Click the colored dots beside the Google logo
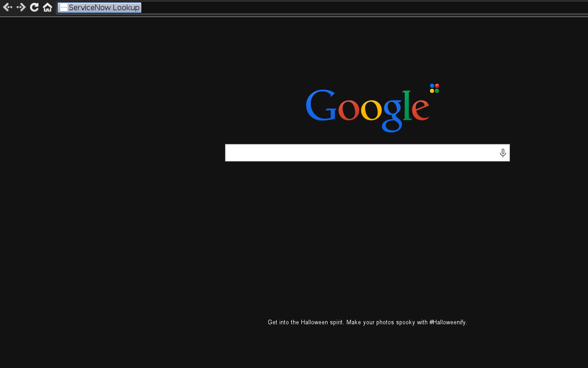Viewport: 588px width, 368px height. coord(435,88)
